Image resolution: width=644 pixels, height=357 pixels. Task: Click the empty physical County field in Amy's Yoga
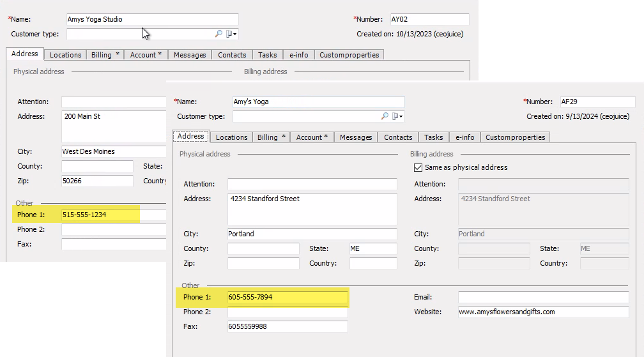pyautogui.click(x=263, y=248)
